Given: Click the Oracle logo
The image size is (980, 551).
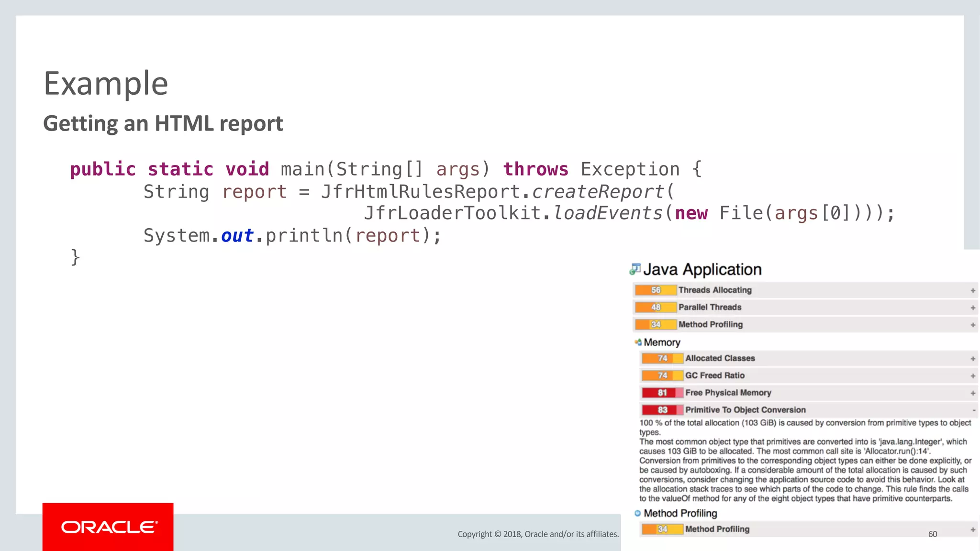Looking at the screenshot, I should click(x=110, y=527).
